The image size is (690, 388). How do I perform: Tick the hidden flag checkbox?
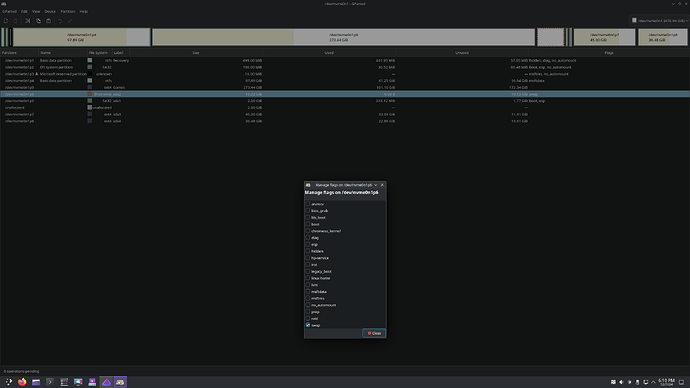tap(308, 251)
